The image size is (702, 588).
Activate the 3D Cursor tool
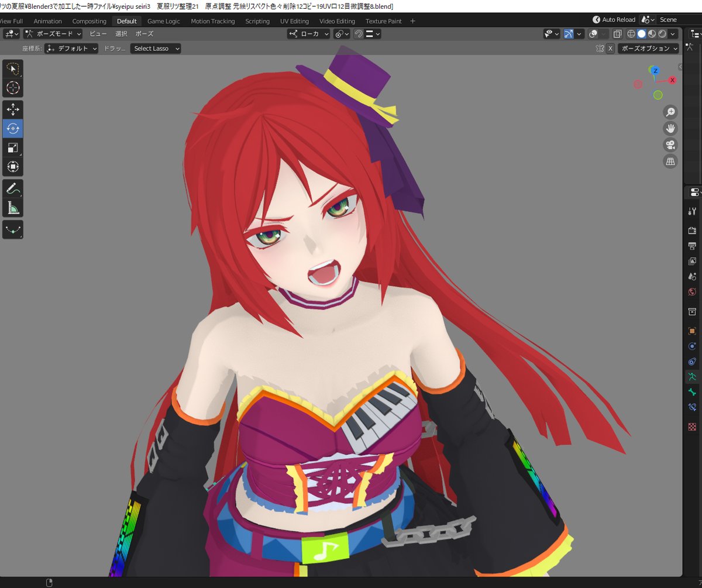(x=13, y=88)
